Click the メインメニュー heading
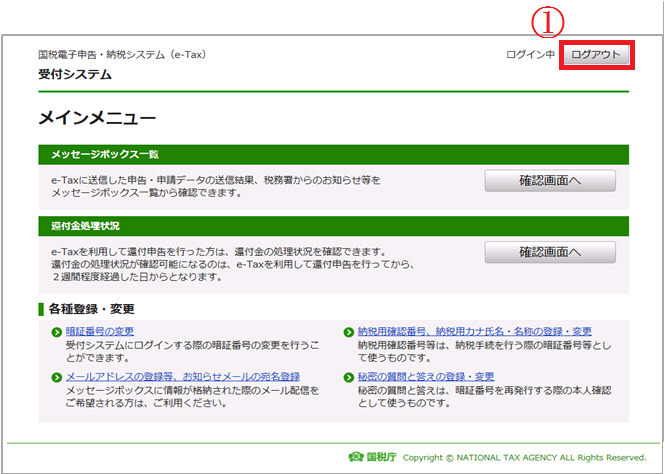This screenshot has width=665, height=474. (x=98, y=118)
